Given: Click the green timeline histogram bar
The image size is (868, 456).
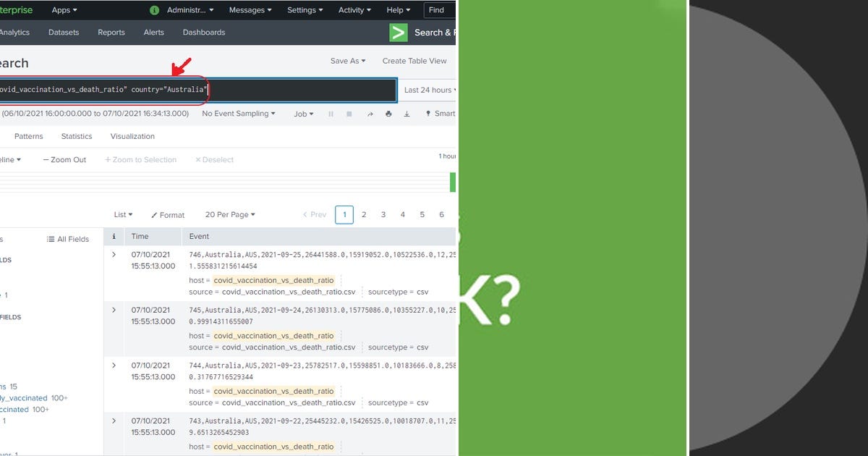Looking at the screenshot, I should click(x=454, y=182).
